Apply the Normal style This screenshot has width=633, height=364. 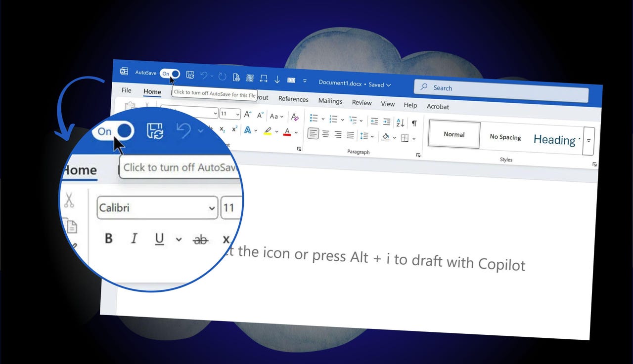(454, 134)
